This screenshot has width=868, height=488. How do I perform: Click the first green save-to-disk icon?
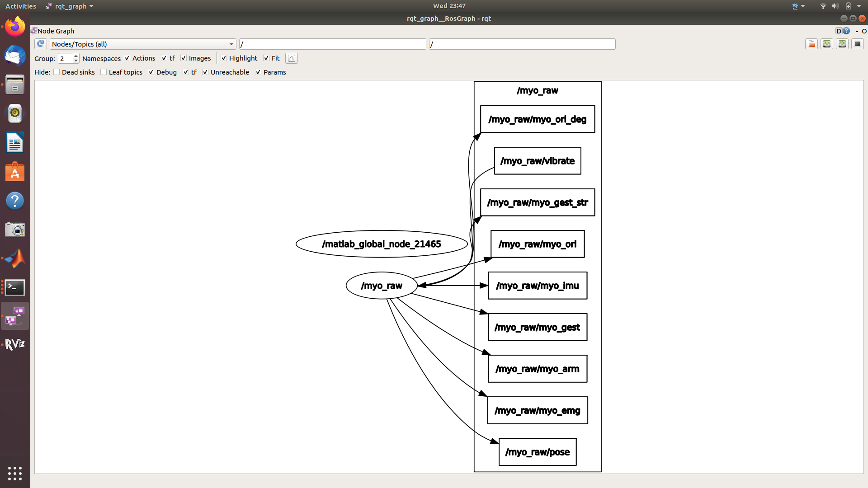(827, 44)
